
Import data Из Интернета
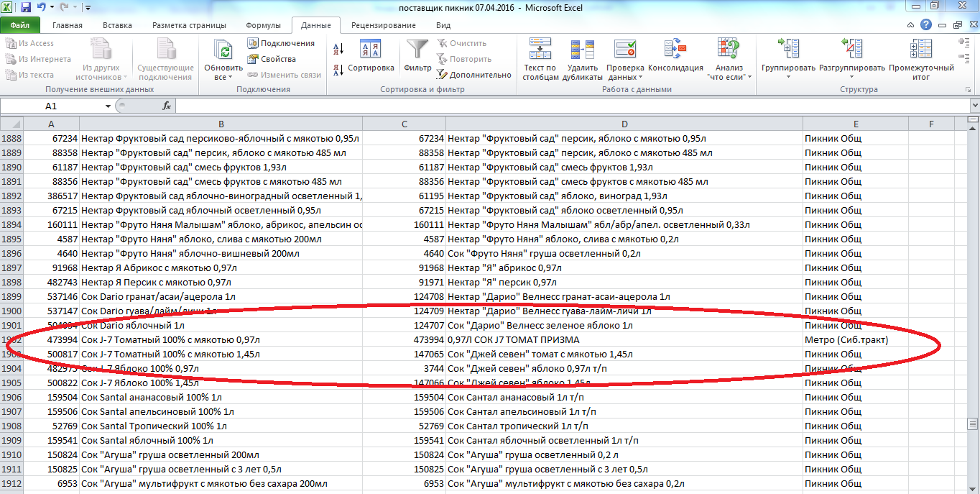pos(38,59)
